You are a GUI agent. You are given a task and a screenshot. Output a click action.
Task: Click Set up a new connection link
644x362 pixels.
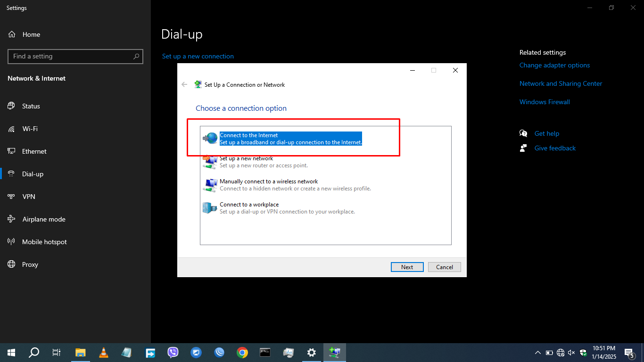pos(198,56)
